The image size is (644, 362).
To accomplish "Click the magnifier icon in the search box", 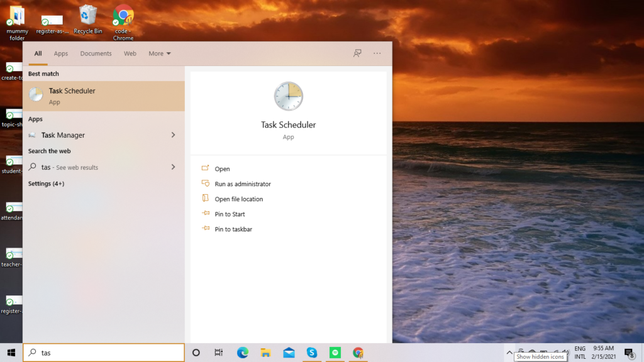I will [x=33, y=353].
